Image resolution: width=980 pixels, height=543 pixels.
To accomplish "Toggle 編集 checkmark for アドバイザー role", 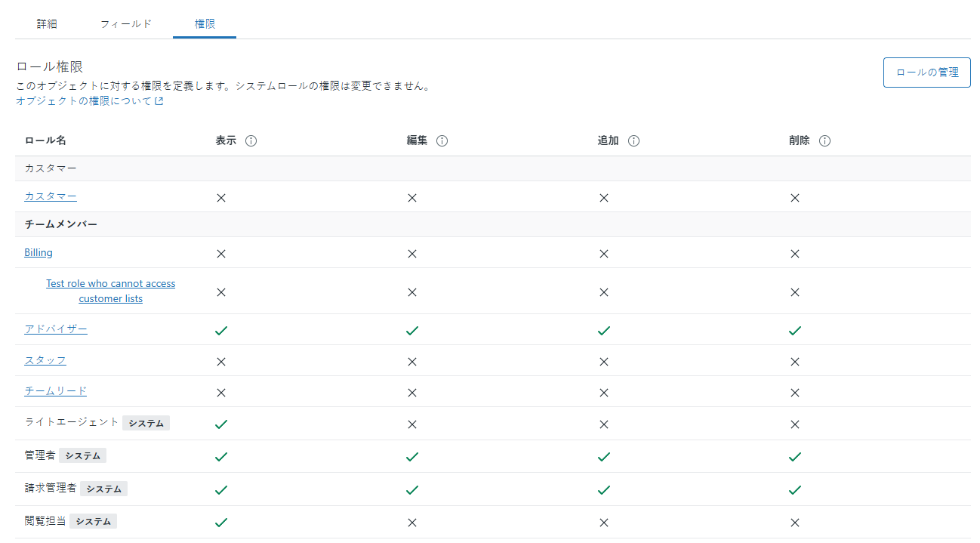I will (412, 331).
